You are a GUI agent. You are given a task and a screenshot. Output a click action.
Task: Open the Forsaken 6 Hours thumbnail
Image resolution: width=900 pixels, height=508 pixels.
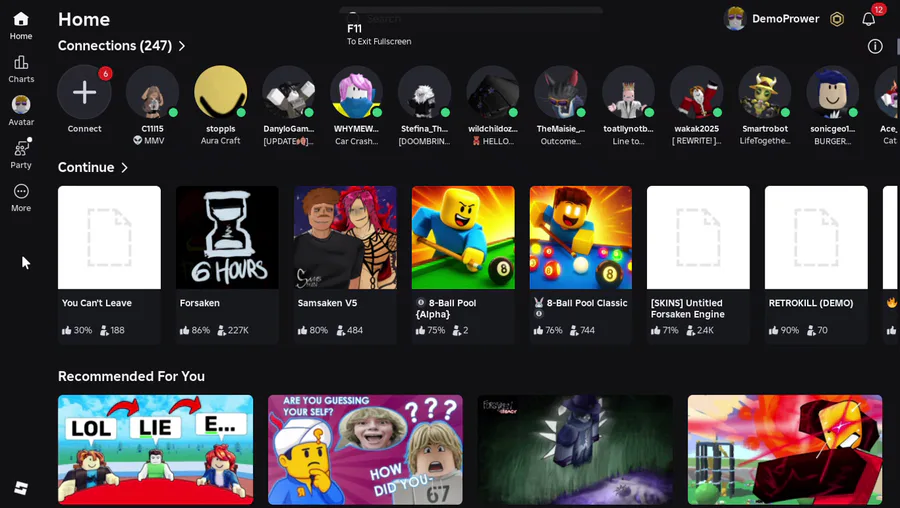[227, 237]
